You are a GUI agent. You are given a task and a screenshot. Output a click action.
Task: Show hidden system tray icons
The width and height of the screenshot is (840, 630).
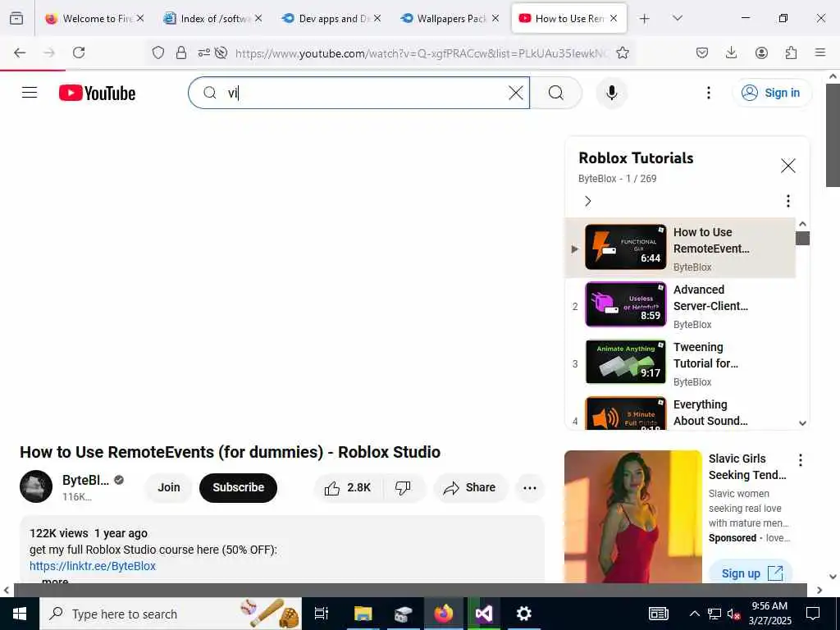(x=694, y=614)
